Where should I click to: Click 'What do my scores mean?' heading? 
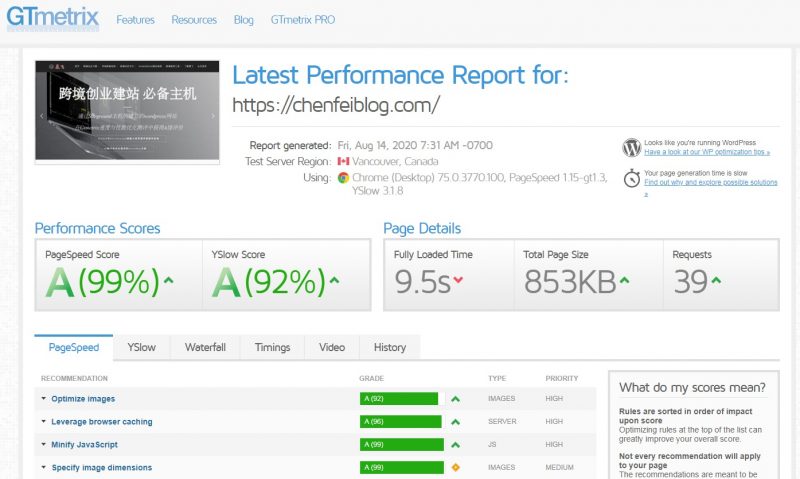[692, 388]
